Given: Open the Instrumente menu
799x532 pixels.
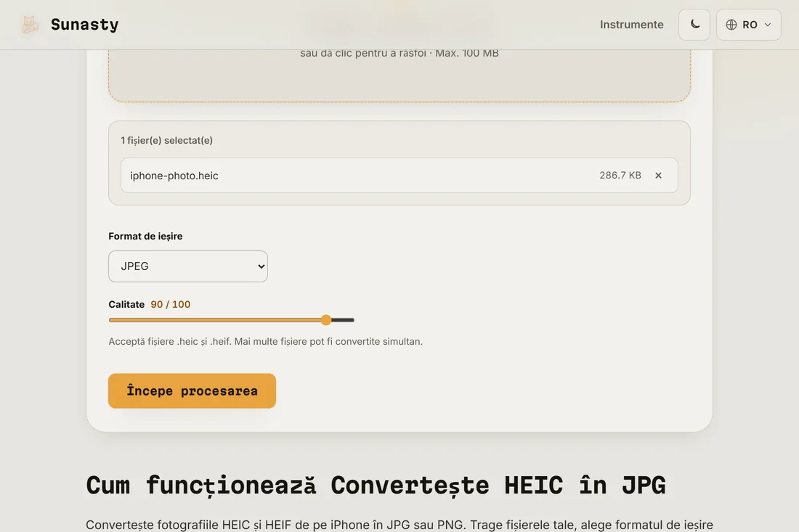Looking at the screenshot, I should (x=631, y=25).
